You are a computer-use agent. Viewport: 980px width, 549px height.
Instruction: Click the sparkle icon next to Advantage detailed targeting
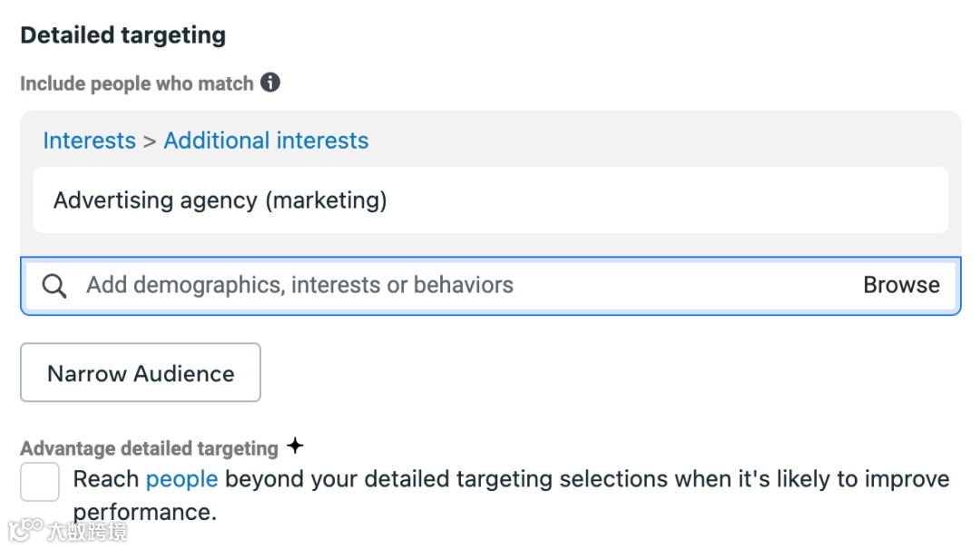(295, 446)
